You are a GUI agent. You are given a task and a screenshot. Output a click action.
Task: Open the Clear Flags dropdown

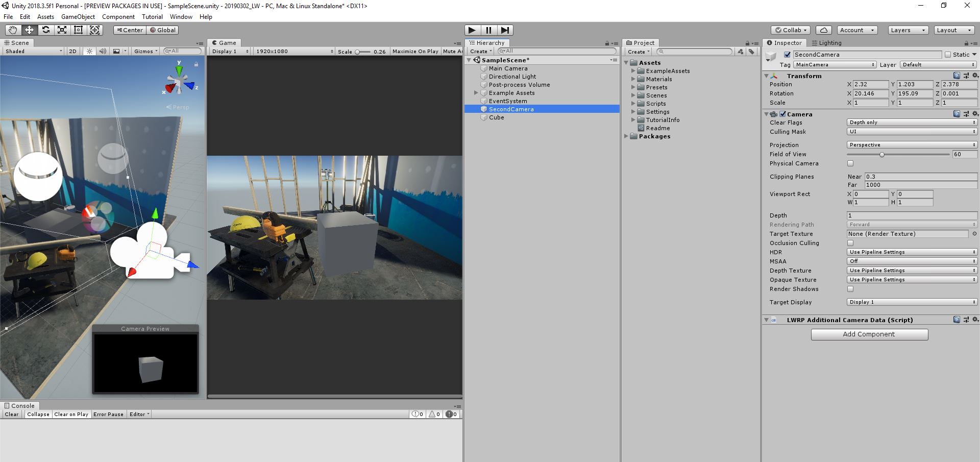(x=912, y=122)
